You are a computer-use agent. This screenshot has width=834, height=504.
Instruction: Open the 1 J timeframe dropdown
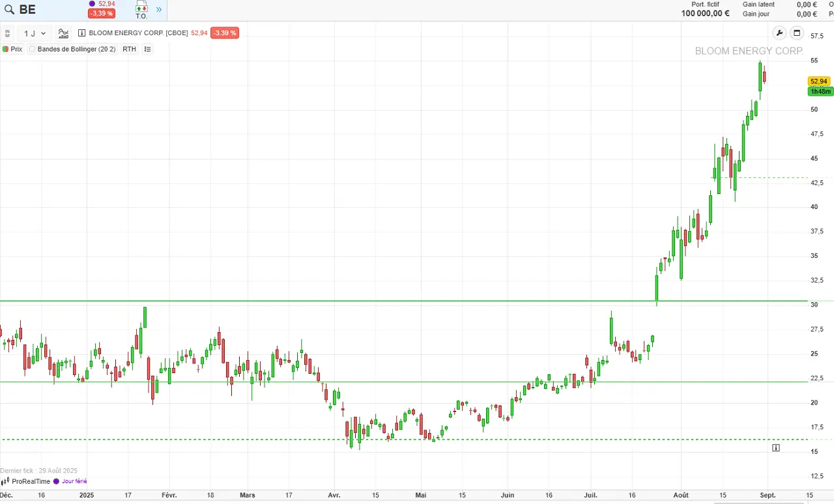[x=35, y=33]
